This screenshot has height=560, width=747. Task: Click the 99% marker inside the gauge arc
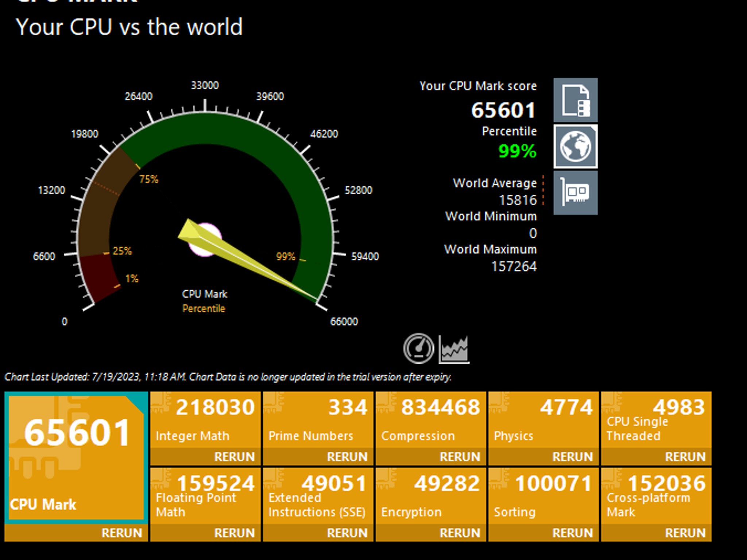(286, 257)
